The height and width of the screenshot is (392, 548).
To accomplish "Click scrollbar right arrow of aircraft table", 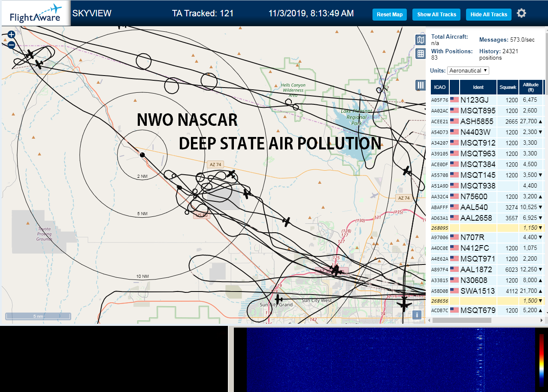I will click(x=541, y=320).
